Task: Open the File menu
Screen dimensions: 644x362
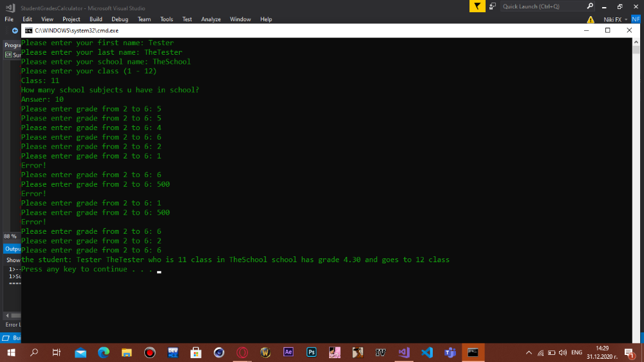Action: pos(9,19)
